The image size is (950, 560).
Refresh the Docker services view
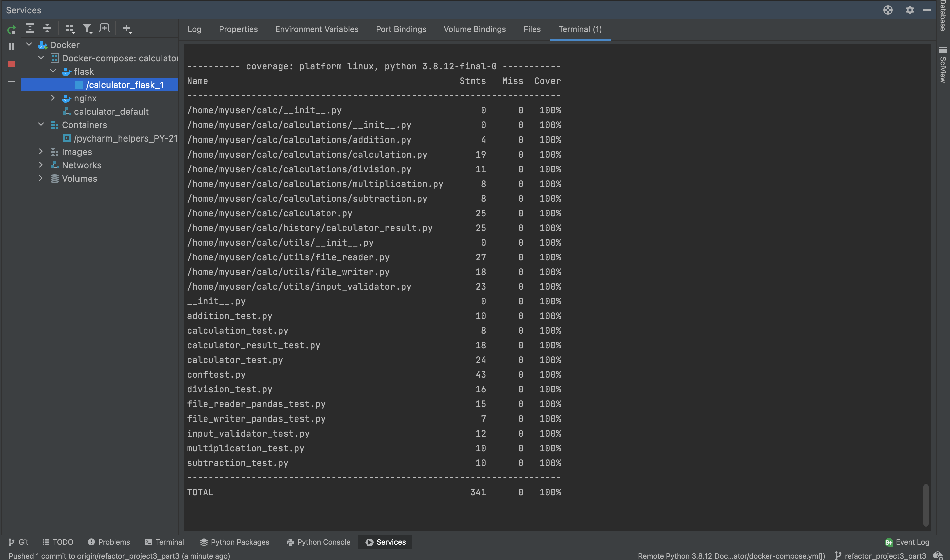(11, 30)
